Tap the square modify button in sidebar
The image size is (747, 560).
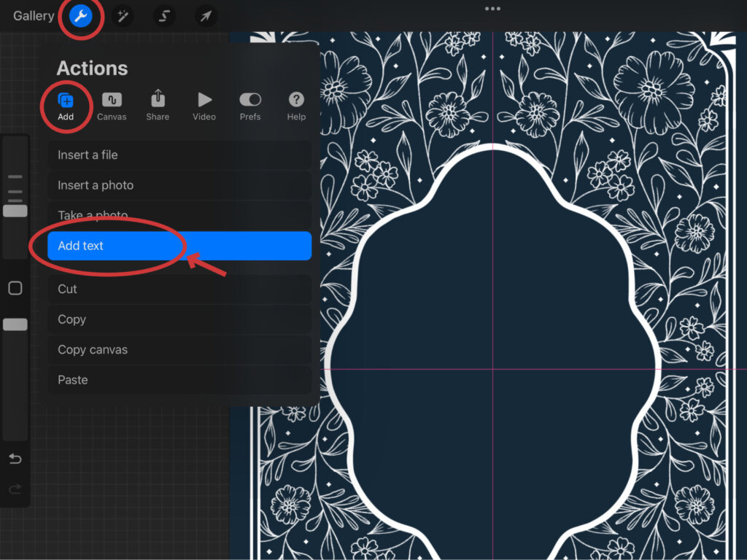[15, 289]
